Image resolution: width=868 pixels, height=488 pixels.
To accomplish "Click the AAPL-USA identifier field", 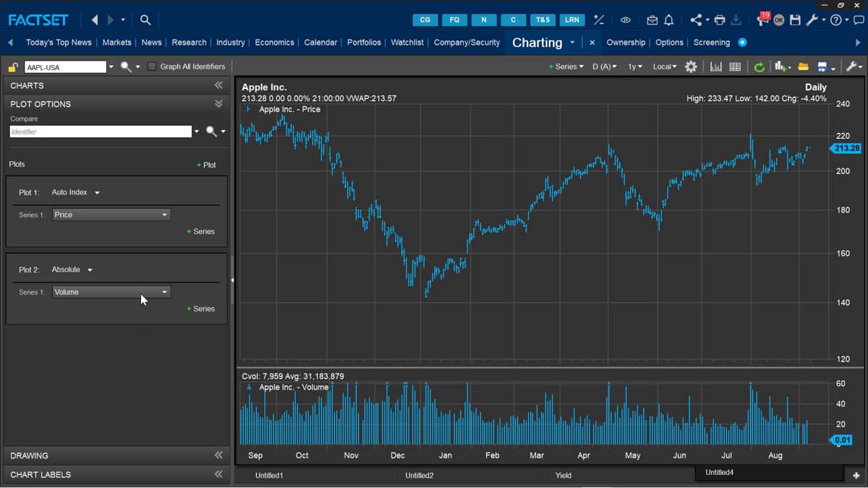I will point(65,67).
